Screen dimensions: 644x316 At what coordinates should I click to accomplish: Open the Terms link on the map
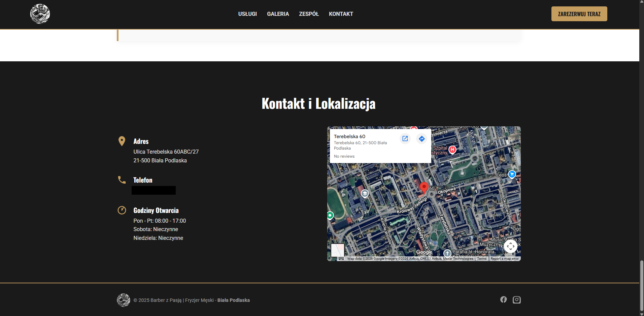481,258
